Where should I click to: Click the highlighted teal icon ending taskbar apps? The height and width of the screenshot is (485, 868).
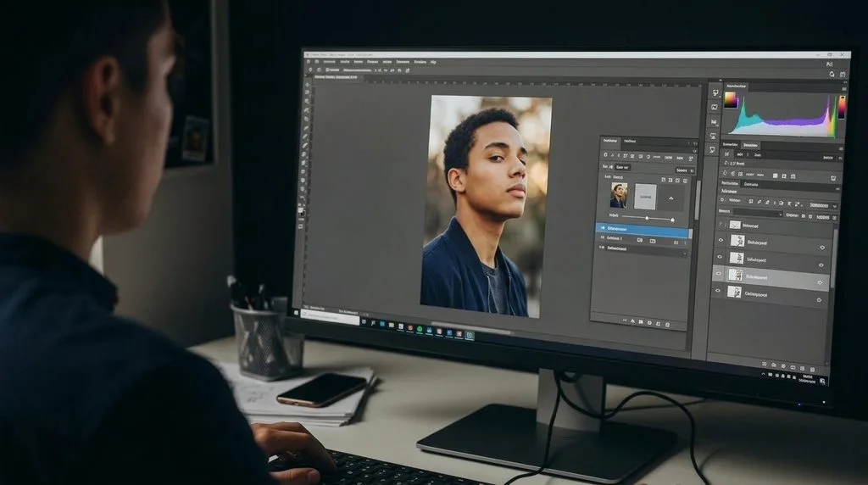coord(470,336)
